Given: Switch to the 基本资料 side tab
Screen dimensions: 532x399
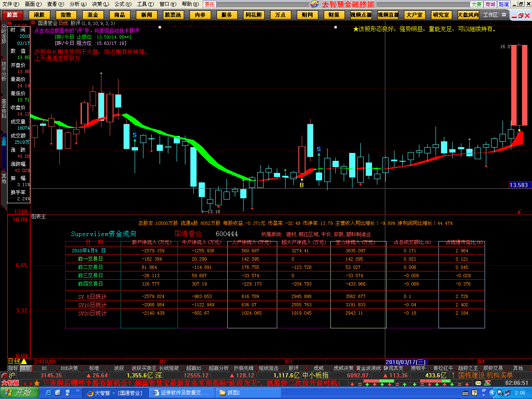Looking at the screenshot, I should tap(4, 108).
